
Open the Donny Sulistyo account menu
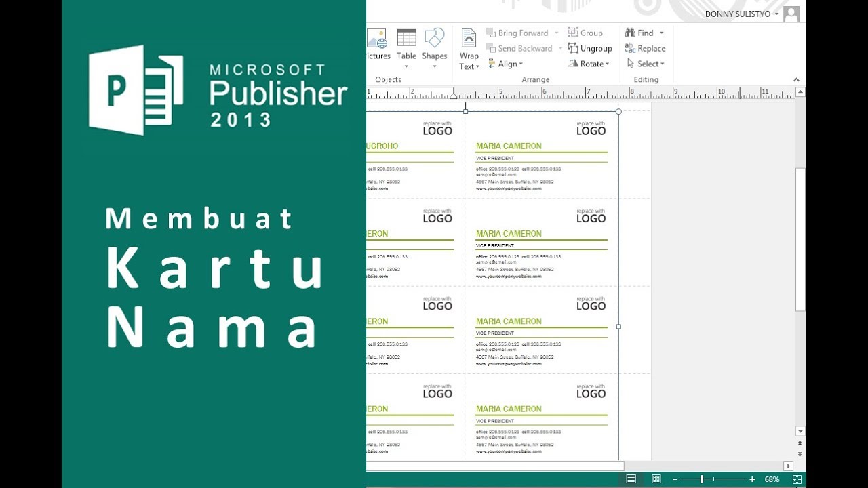[741, 14]
